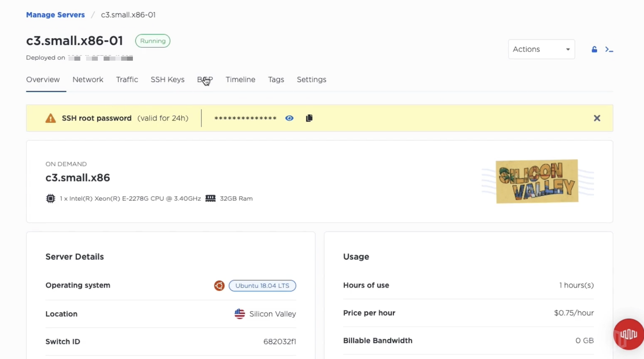Open the Traffic tab

(127, 79)
